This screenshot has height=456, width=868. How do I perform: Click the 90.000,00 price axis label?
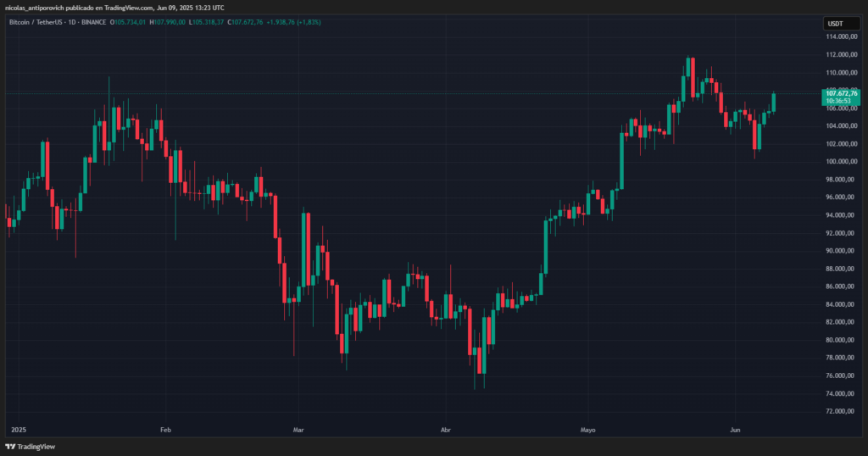coord(841,251)
